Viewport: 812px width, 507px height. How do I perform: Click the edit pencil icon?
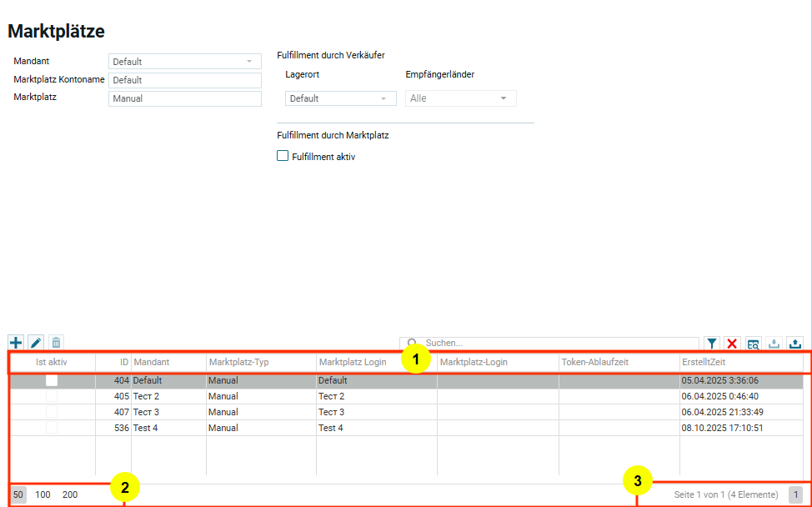pos(36,343)
